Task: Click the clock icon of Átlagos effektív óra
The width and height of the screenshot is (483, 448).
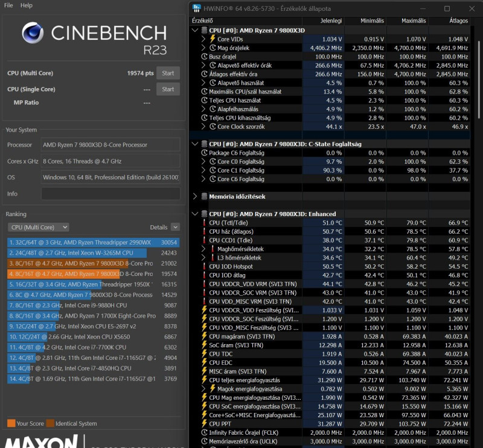Action: pyautogui.click(x=204, y=74)
